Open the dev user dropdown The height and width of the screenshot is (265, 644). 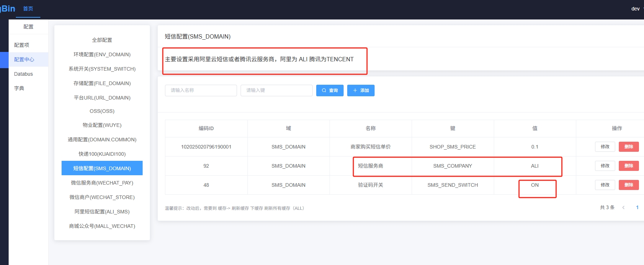pyautogui.click(x=637, y=9)
